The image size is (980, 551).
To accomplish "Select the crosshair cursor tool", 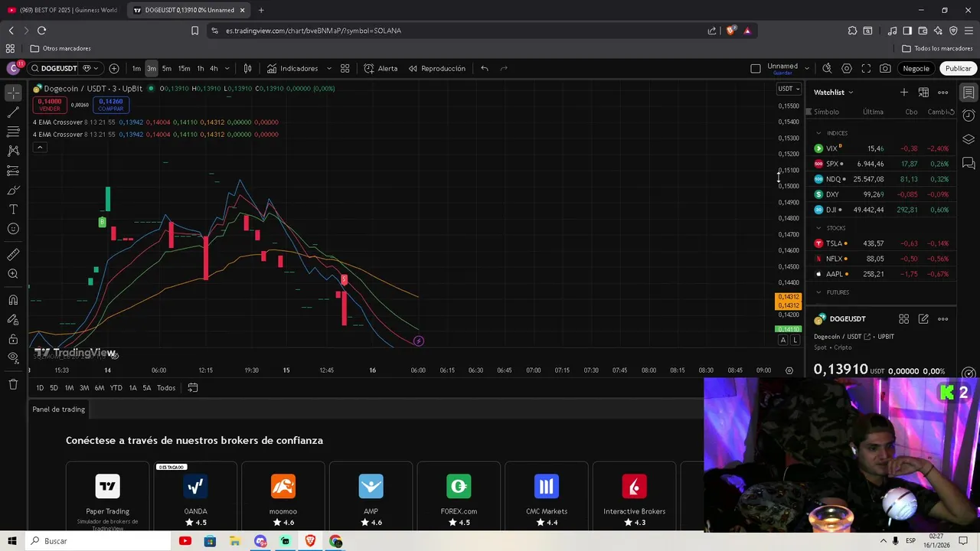I will [x=14, y=93].
